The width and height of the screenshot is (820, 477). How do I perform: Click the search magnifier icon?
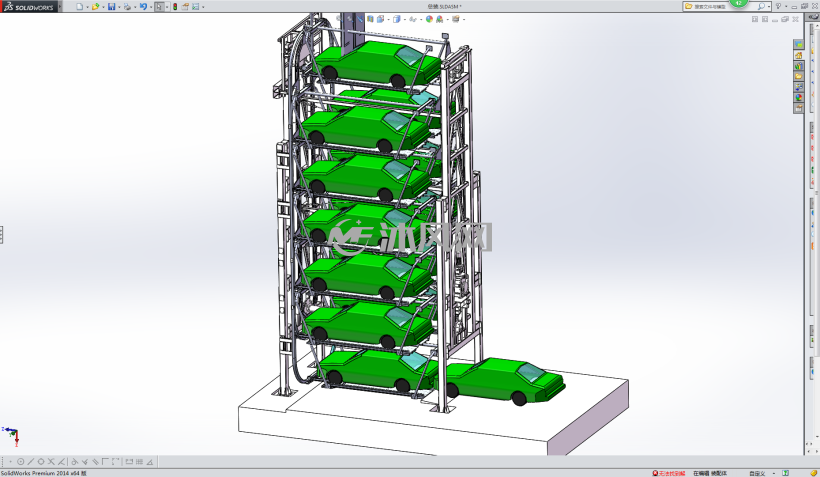click(761, 6)
